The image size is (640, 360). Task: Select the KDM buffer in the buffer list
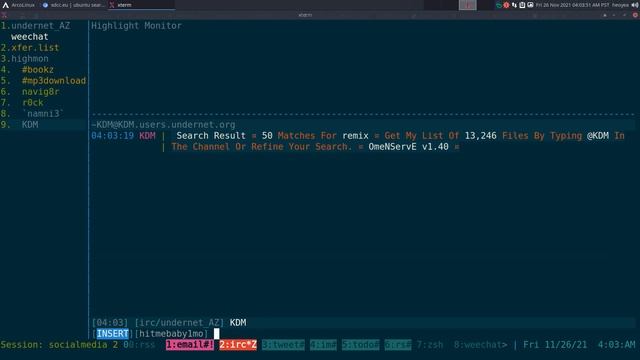point(30,125)
